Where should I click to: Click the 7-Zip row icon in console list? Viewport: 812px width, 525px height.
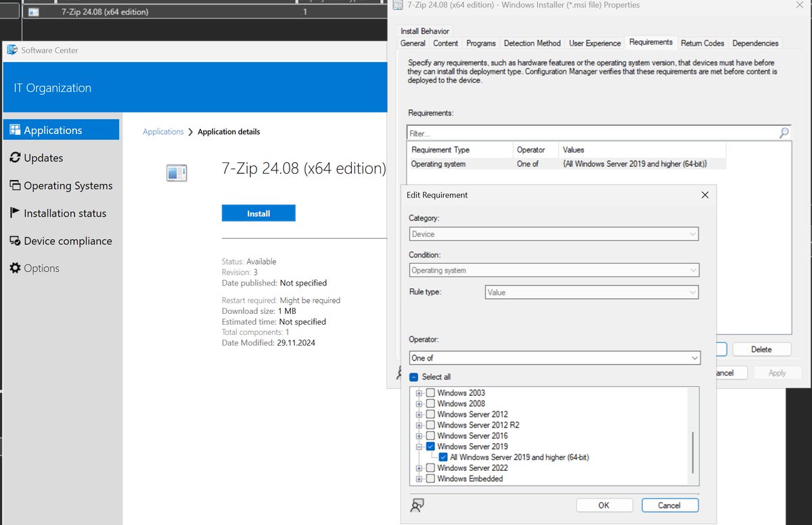click(34, 12)
